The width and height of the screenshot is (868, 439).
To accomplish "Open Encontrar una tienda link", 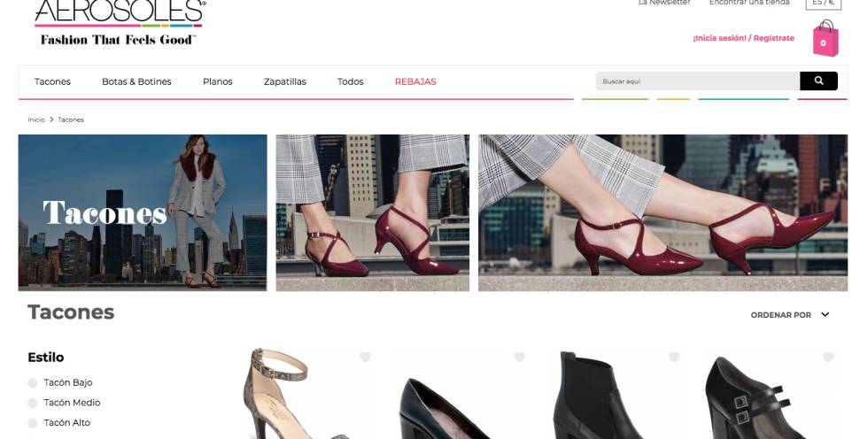I will [x=748, y=3].
